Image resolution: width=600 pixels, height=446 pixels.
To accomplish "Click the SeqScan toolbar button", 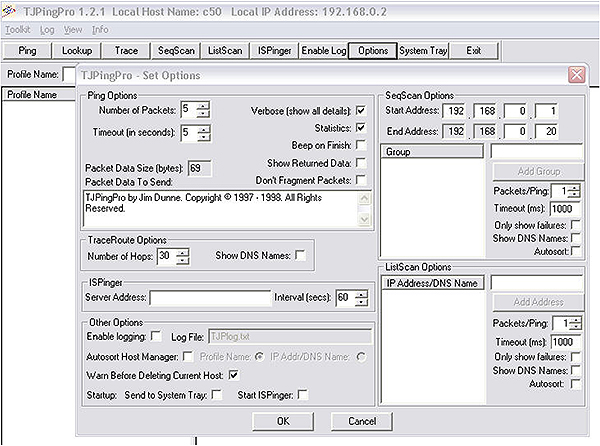I will (x=176, y=50).
